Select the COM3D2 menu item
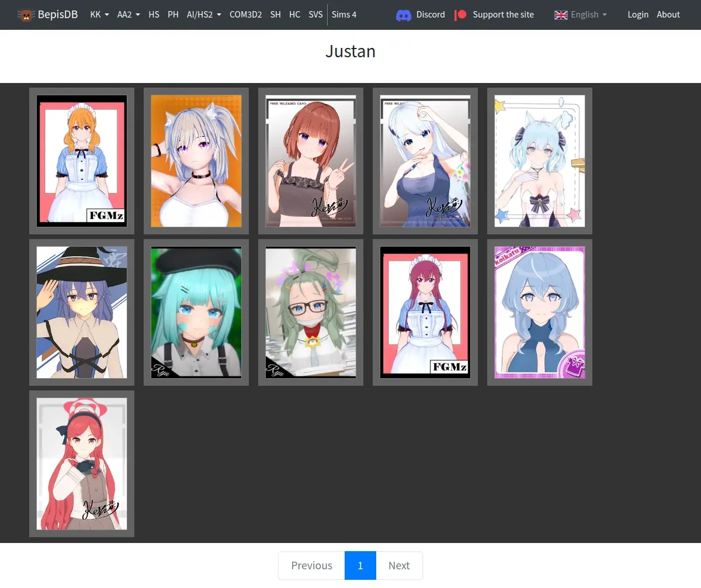The image size is (701, 588). click(245, 15)
